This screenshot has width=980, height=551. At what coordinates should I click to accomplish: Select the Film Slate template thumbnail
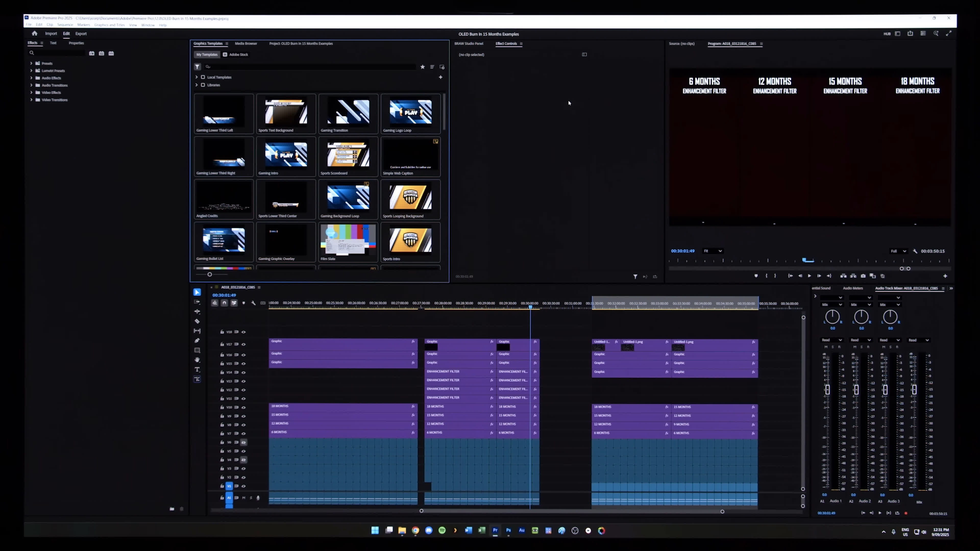coord(348,242)
